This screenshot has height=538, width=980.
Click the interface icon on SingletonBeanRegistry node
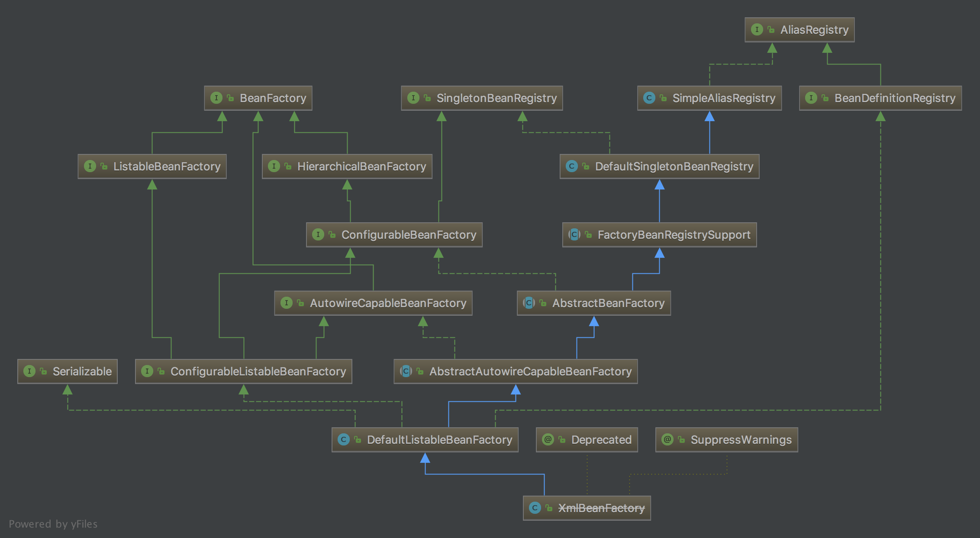pyautogui.click(x=413, y=98)
